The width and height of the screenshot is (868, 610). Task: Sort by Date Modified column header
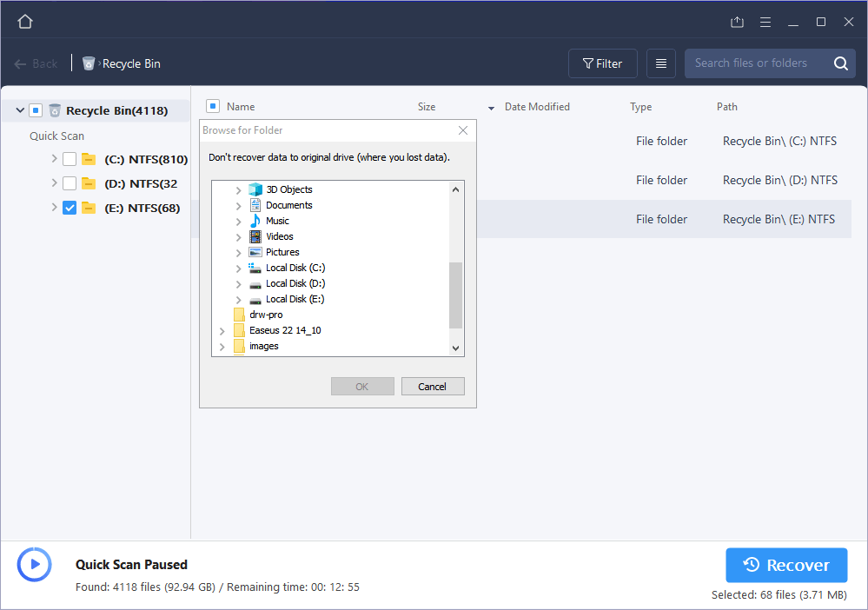537,107
